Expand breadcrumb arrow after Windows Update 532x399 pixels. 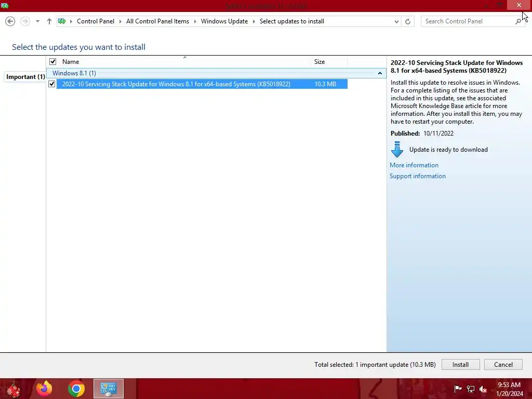[x=254, y=21]
